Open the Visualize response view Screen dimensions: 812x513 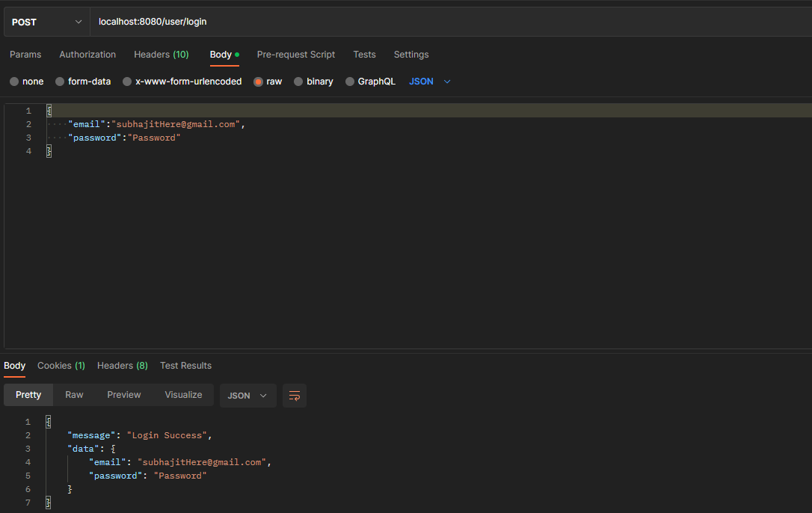pyautogui.click(x=183, y=394)
